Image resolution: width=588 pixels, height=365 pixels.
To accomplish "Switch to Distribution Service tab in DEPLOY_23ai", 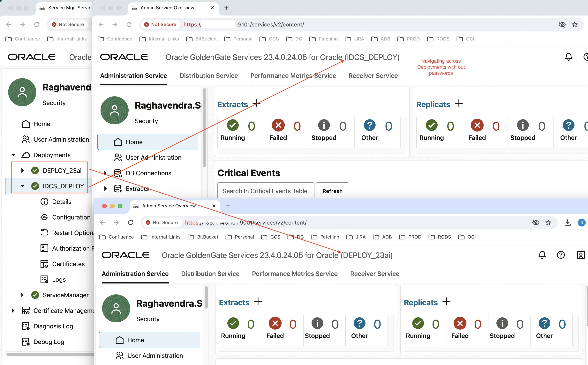I will [210, 274].
